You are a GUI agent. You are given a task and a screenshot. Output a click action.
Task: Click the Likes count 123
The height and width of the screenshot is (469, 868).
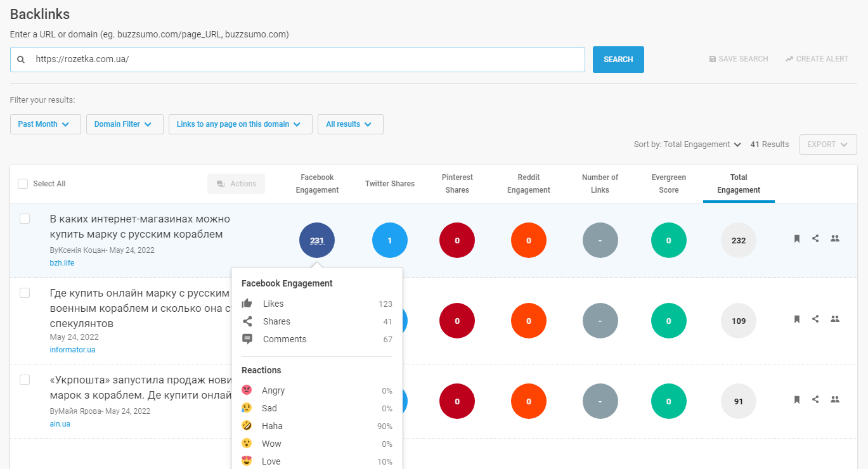(385, 304)
